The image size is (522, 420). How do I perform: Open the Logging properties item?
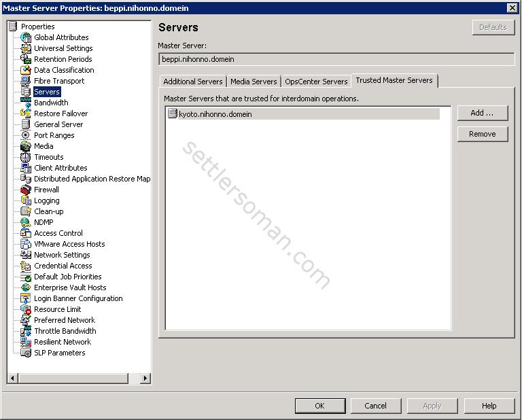click(46, 200)
